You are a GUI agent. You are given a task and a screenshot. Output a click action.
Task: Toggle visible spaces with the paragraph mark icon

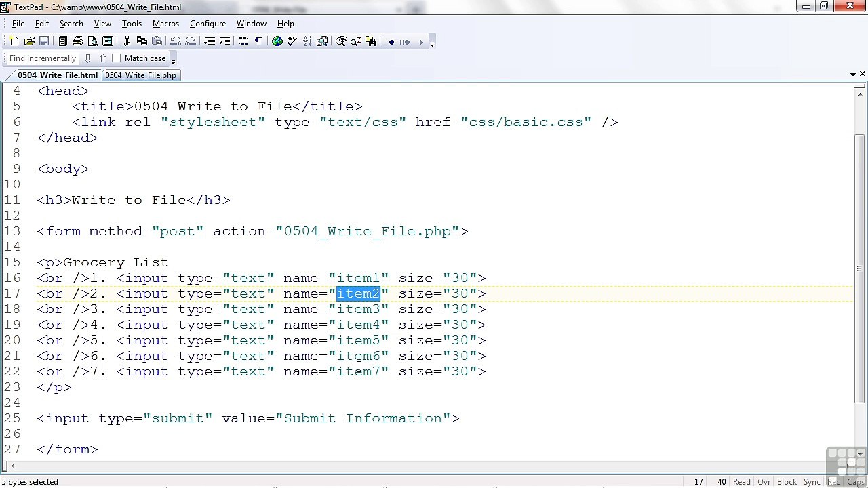point(258,41)
